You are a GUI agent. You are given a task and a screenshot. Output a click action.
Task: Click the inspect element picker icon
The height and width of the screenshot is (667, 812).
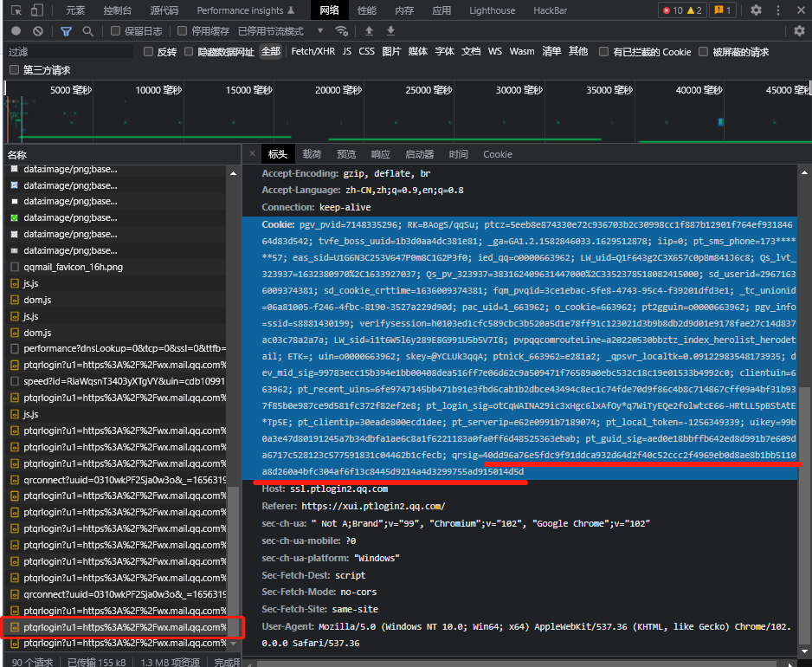(15, 10)
